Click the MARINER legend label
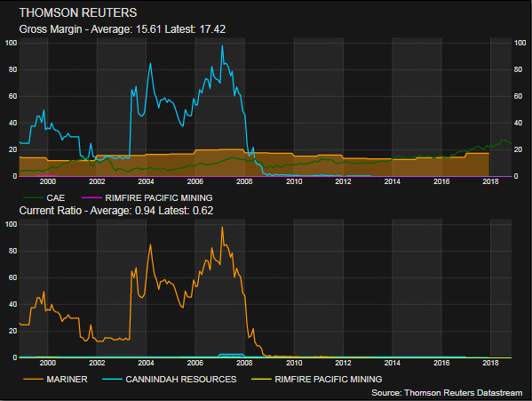 coord(67,380)
